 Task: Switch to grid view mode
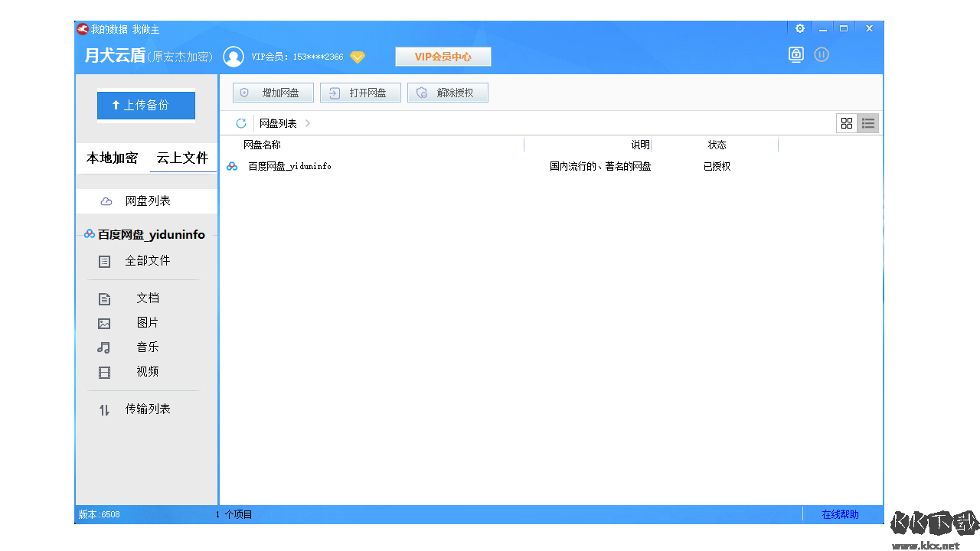tap(847, 122)
